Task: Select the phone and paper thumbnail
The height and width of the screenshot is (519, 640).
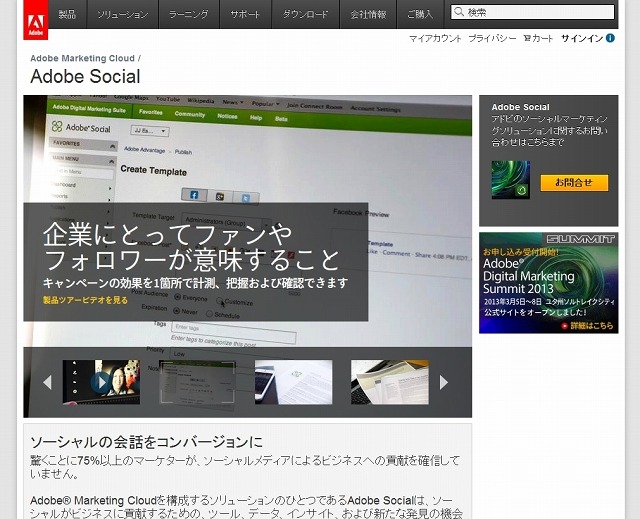Action: [293, 382]
